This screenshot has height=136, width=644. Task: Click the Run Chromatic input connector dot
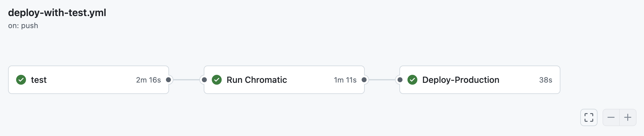tap(204, 80)
